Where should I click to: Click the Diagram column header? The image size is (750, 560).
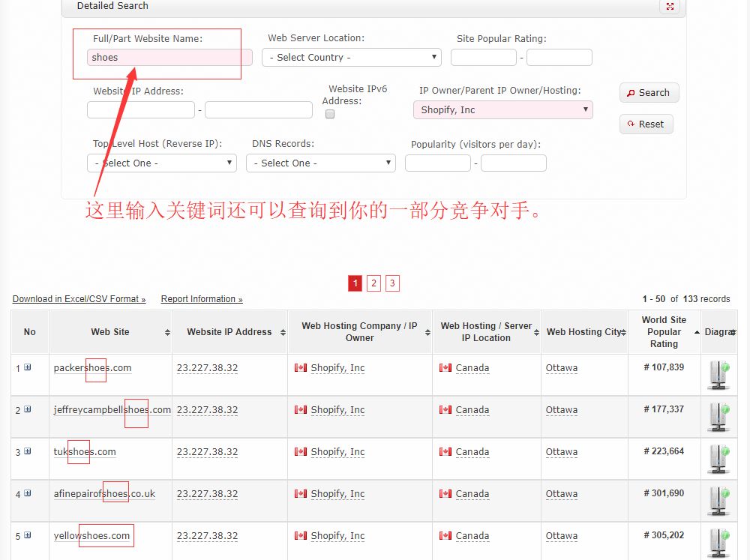coord(719,332)
